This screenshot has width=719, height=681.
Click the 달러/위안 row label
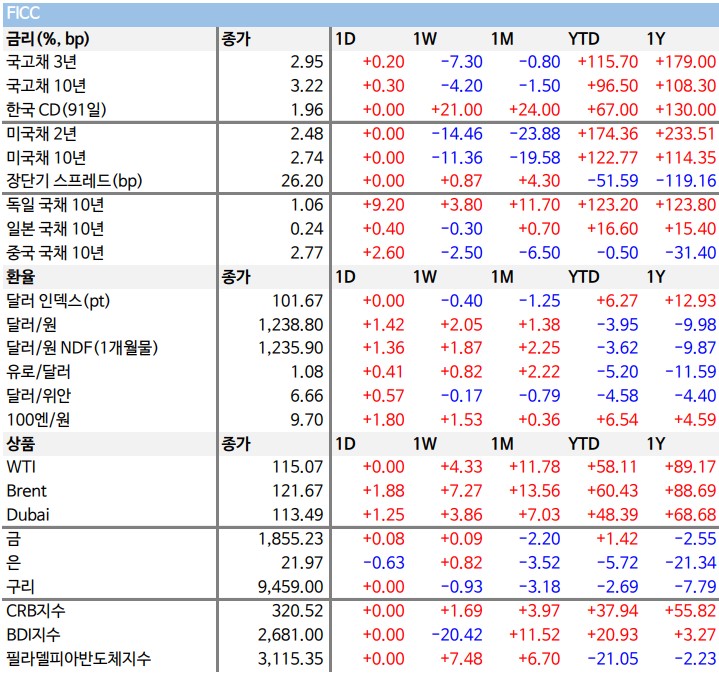point(38,395)
